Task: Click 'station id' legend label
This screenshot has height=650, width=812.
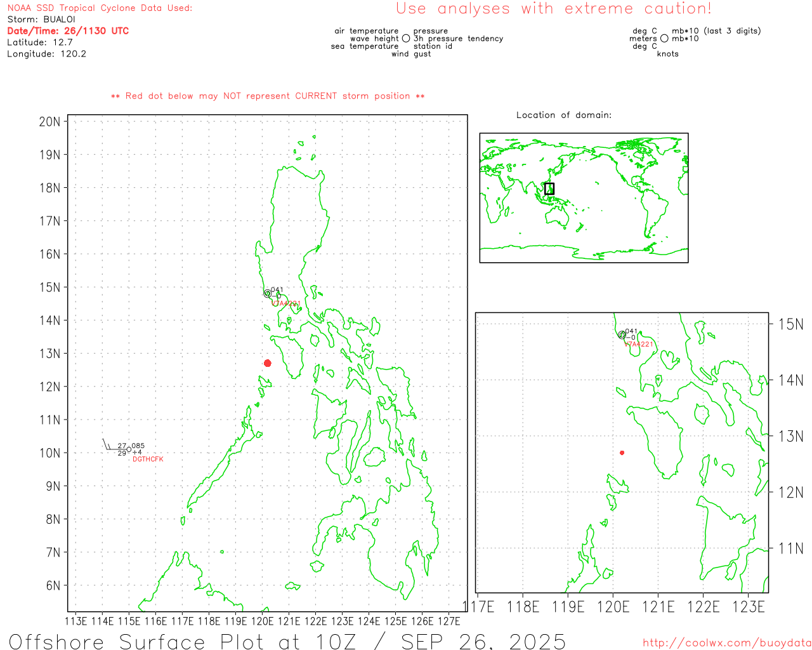Action: 433,46
